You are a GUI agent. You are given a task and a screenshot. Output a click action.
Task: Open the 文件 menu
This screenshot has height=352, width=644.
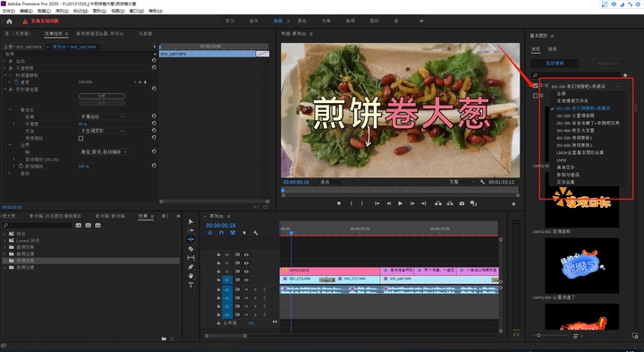8,11
